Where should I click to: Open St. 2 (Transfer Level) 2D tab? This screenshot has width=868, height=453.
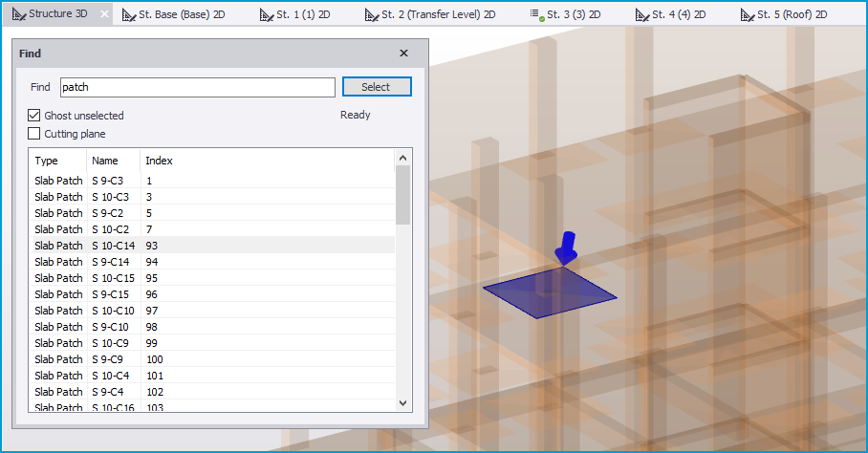[430, 14]
